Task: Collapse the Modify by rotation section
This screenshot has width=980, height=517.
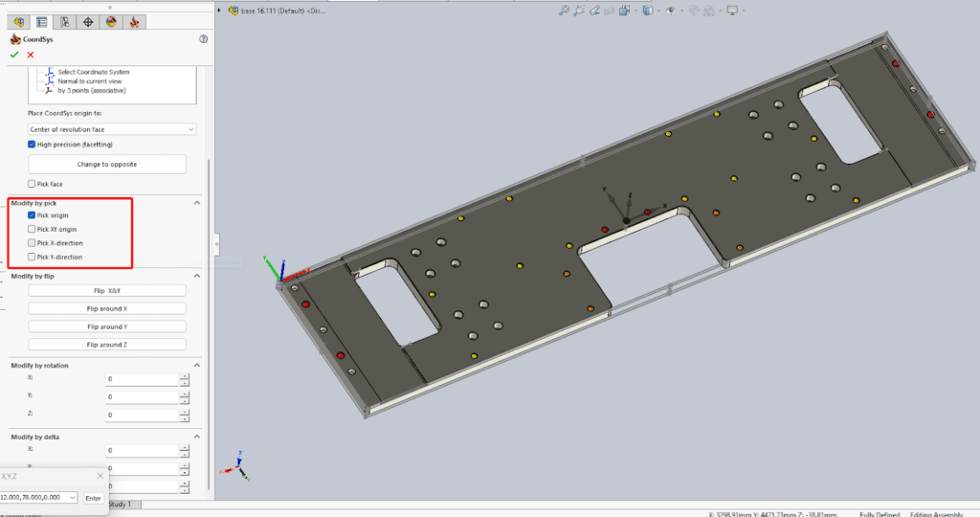Action: point(197,365)
